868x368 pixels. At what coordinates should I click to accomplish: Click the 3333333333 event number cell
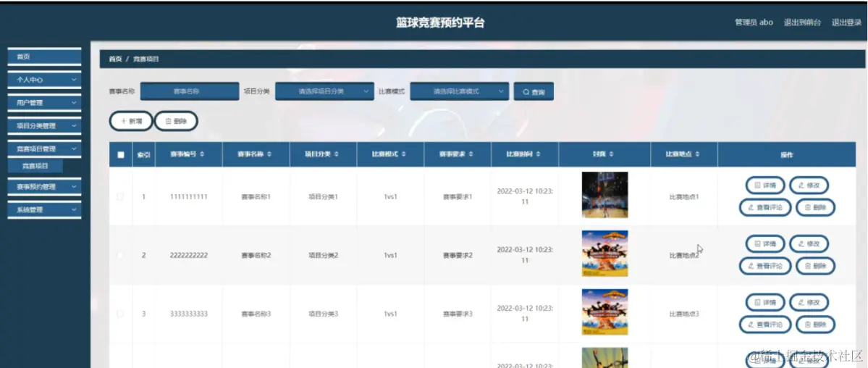[189, 314]
